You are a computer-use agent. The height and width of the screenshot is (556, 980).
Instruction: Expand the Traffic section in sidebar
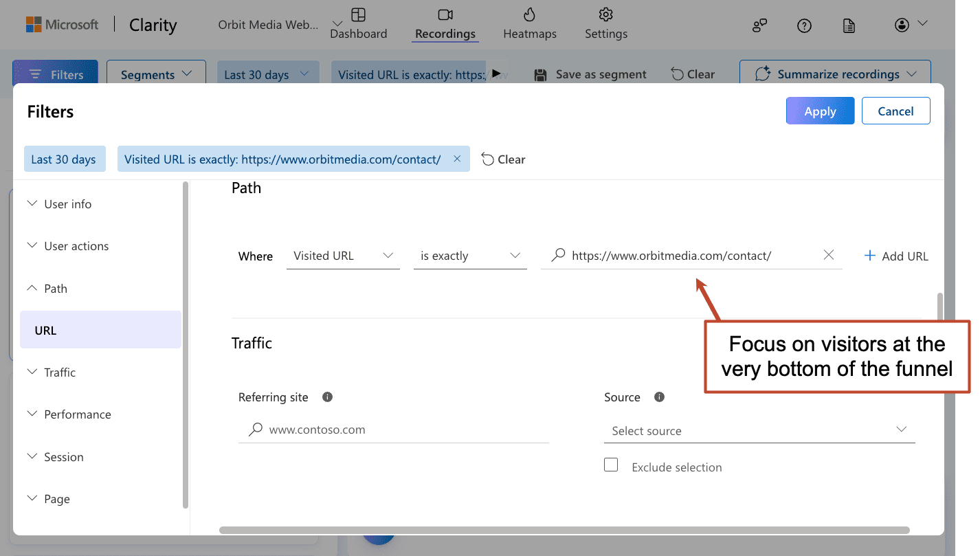[52, 372]
